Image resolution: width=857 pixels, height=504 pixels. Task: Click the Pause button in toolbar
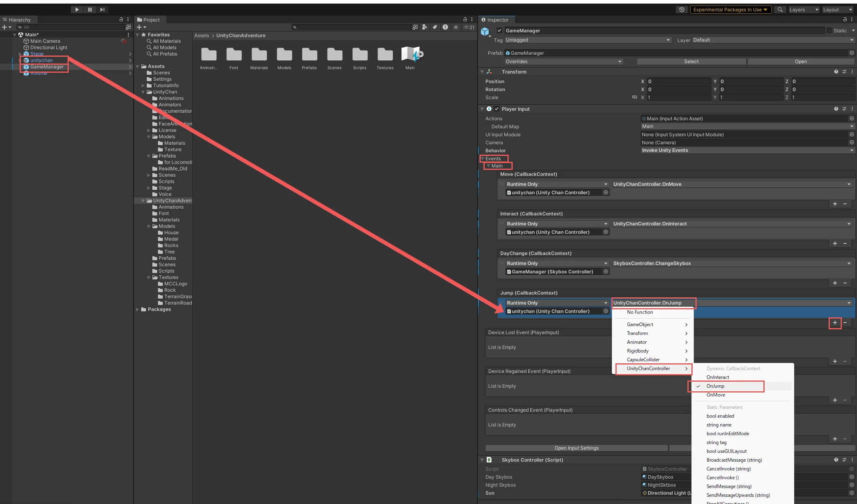click(x=90, y=10)
